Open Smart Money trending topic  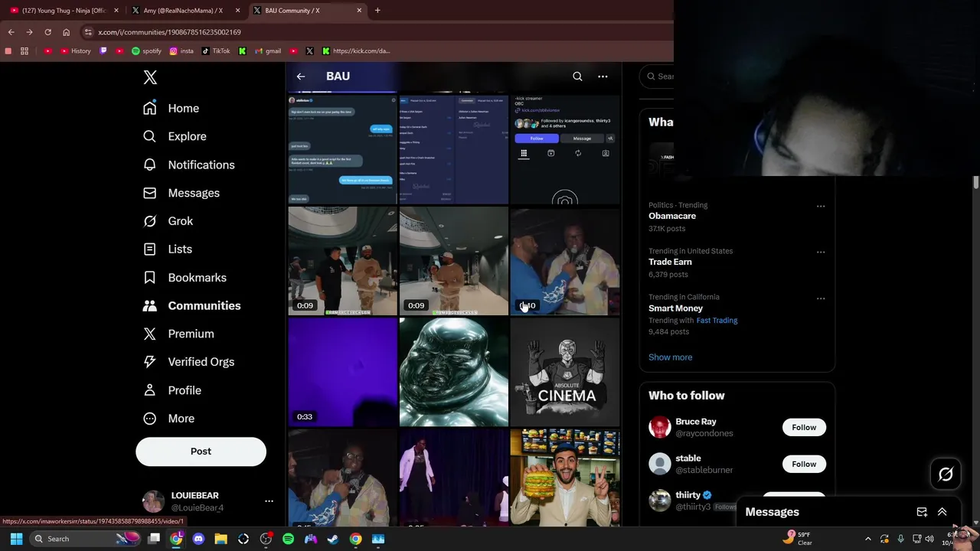(675, 308)
